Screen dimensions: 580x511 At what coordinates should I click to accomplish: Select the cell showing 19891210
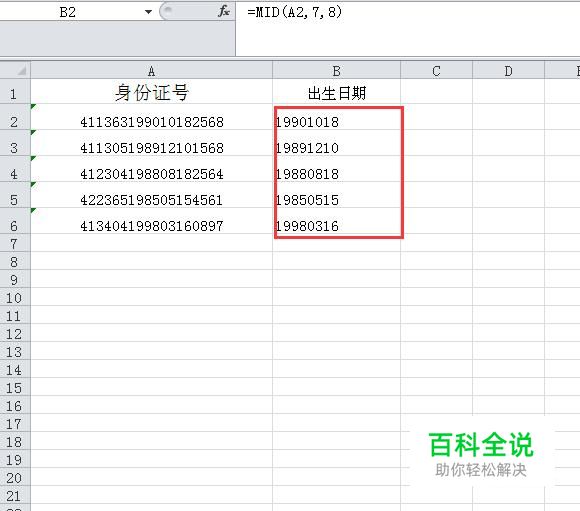coord(336,143)
